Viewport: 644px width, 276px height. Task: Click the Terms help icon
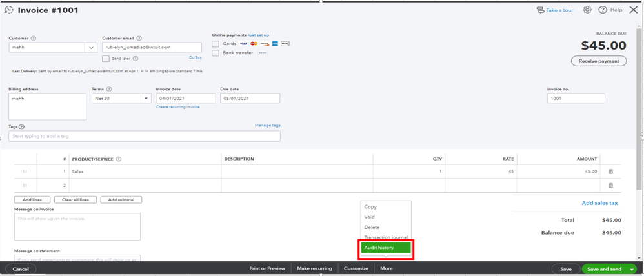109,89
